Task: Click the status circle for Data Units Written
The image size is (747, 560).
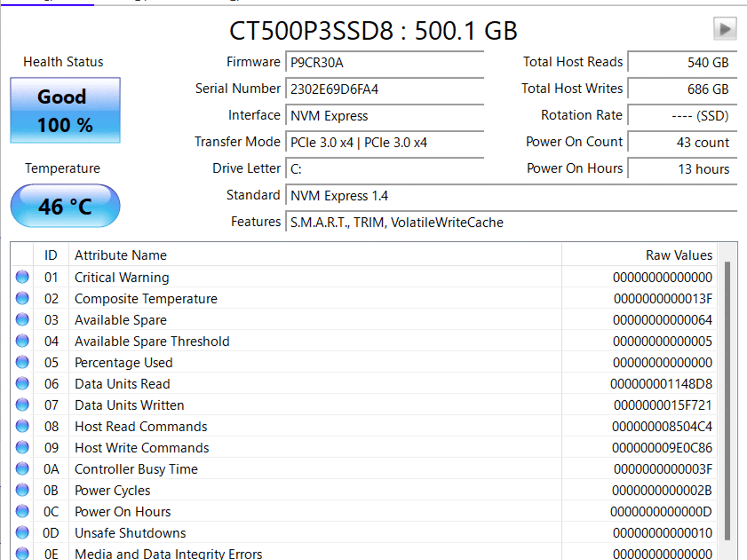Action: click(x=22, y=405)
